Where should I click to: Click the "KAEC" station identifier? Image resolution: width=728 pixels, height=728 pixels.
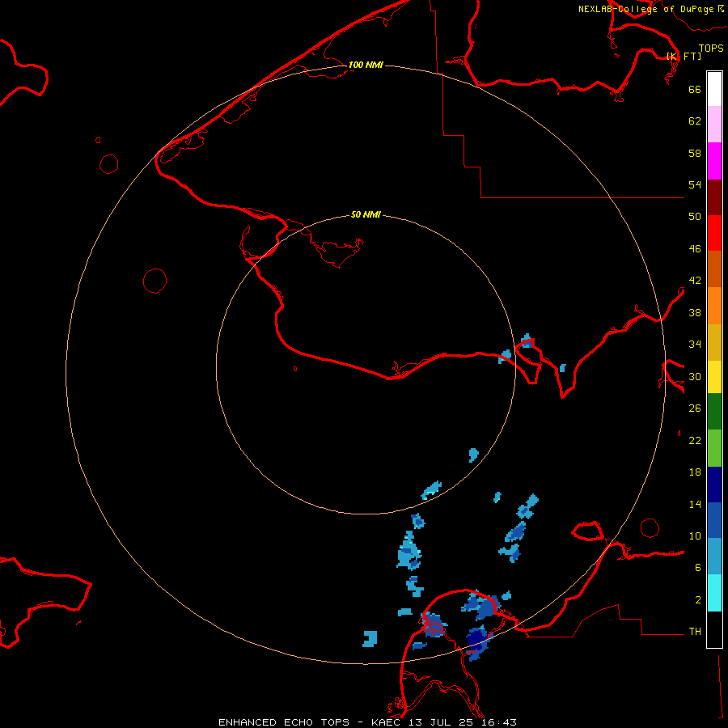point(386,722)
